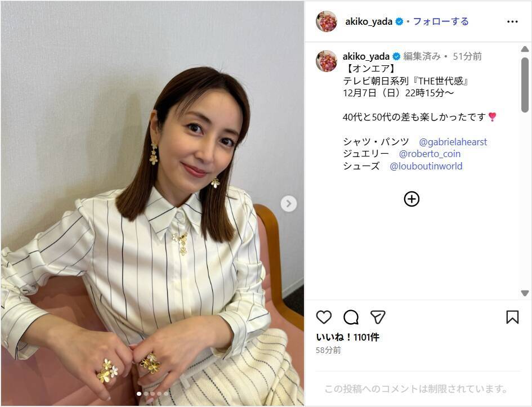
Task: Click the akiko_yada username in header
Action: coord(369,21)
